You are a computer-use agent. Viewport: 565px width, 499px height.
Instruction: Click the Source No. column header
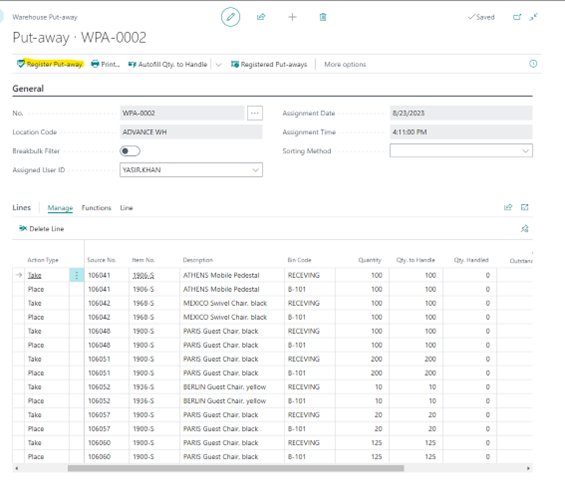[x=101, y=260]
